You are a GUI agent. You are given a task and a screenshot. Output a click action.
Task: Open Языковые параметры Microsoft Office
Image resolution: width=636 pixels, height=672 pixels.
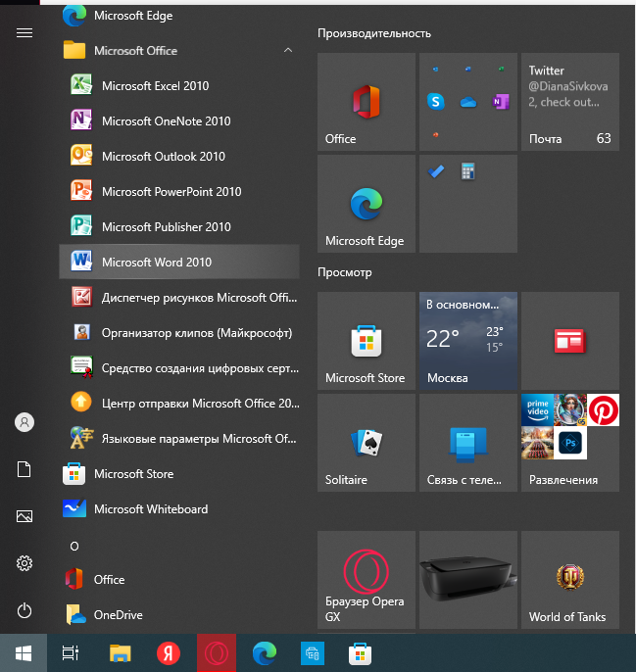(x=179, y=438)
